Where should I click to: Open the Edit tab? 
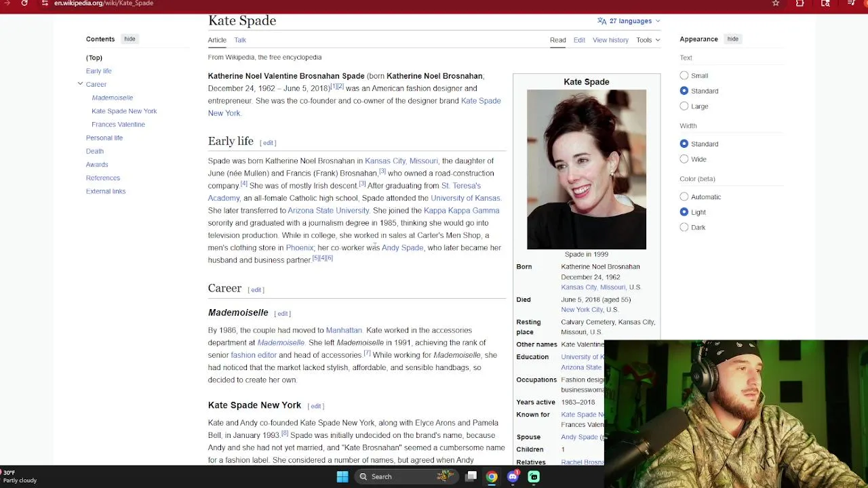[579, 40]
